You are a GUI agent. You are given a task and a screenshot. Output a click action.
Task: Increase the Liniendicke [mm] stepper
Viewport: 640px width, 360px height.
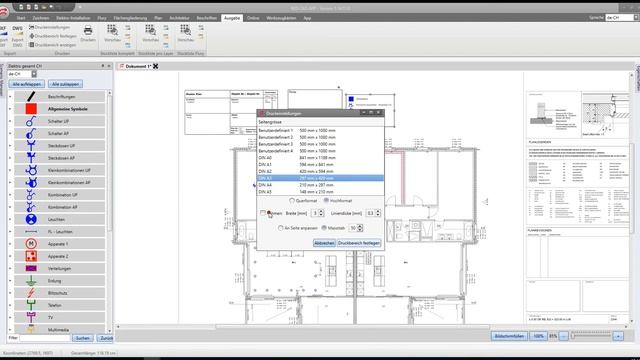(378, 211)
